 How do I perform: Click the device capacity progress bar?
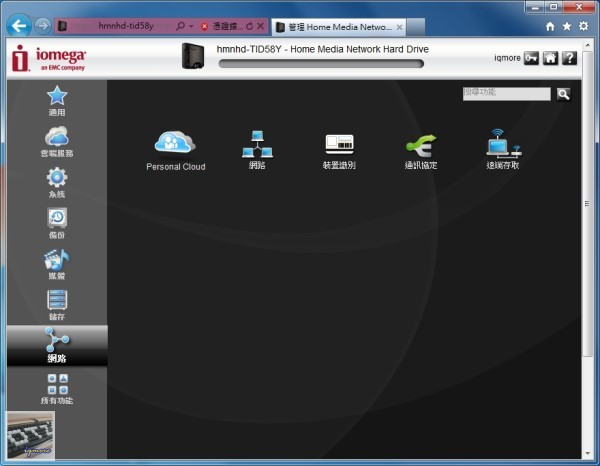click(x=321, y=64)
